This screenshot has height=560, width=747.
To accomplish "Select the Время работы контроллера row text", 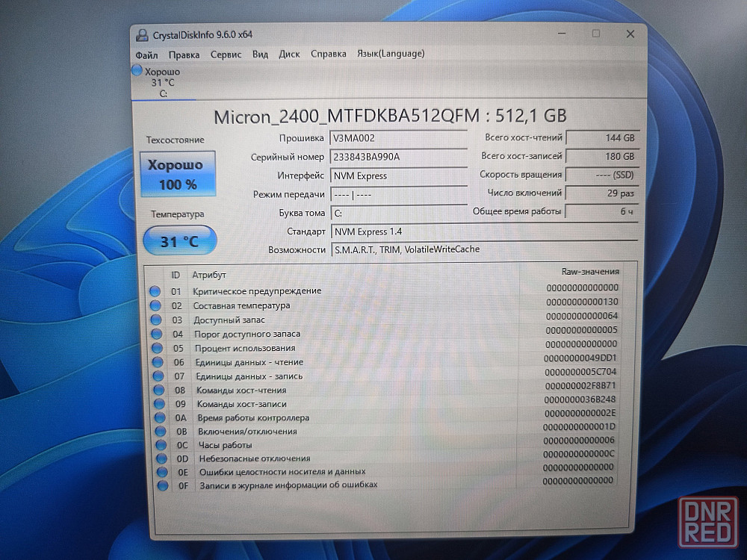I will click(253, 417).
